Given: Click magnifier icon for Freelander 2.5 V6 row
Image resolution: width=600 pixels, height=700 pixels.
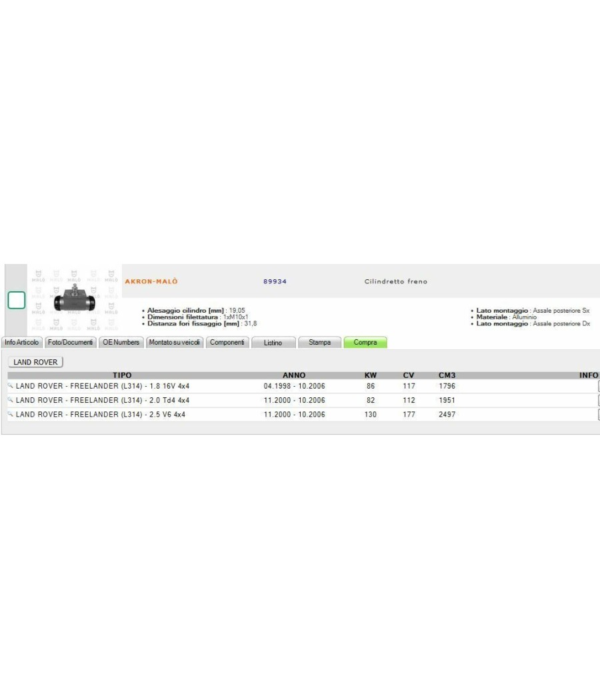Looking at the screenshot, I should point(10,414).
